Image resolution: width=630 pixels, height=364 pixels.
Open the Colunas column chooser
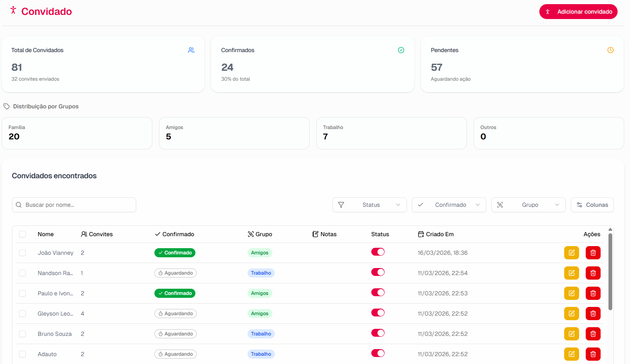(592, 205)
